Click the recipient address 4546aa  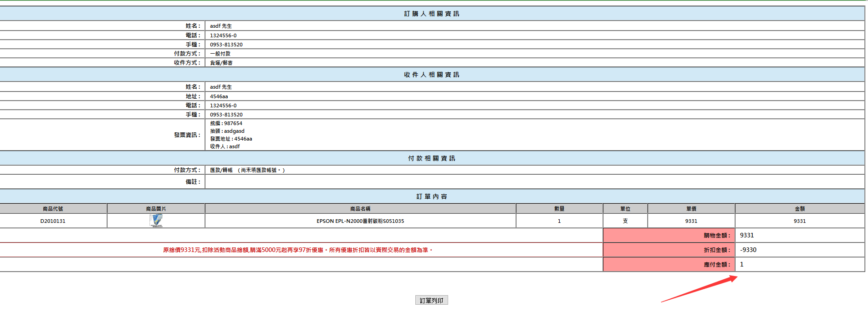219,96
